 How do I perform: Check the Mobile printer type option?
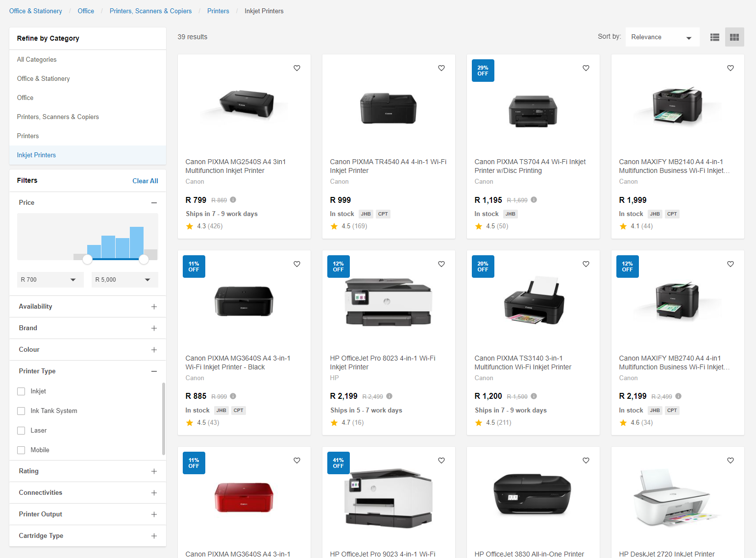[x=21, y=450]
